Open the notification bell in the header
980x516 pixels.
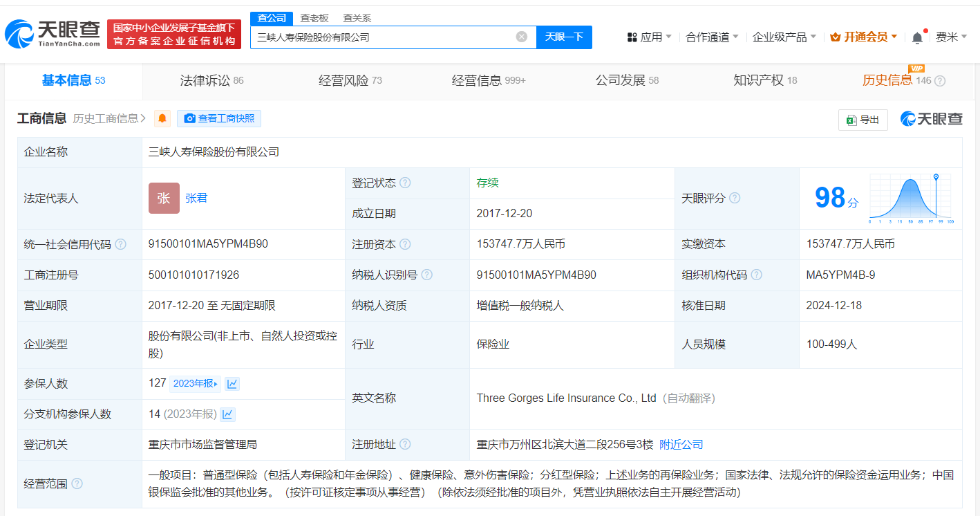917,37
